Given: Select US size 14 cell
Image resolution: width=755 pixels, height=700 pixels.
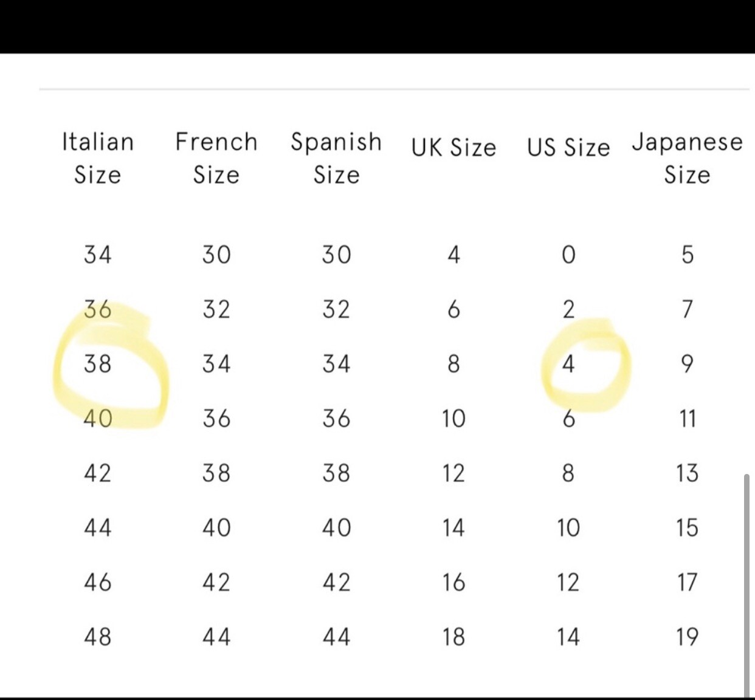Looking at the screenshot, I should (568, 637).
